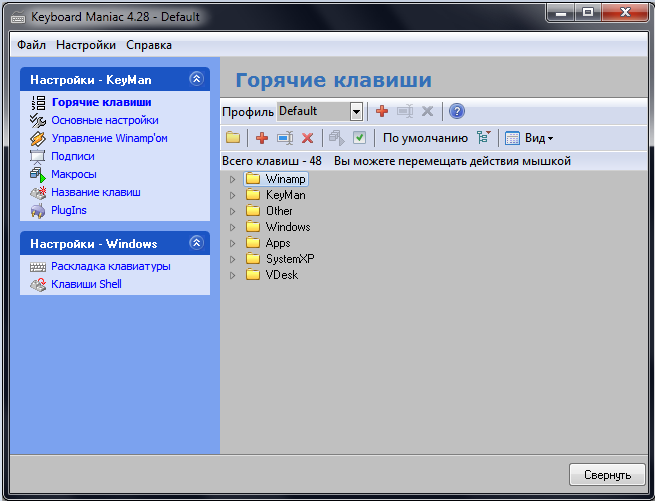Open Управление Winamp'ом link
The width and height of the screenshot is (655, 501).
(109, 138)
